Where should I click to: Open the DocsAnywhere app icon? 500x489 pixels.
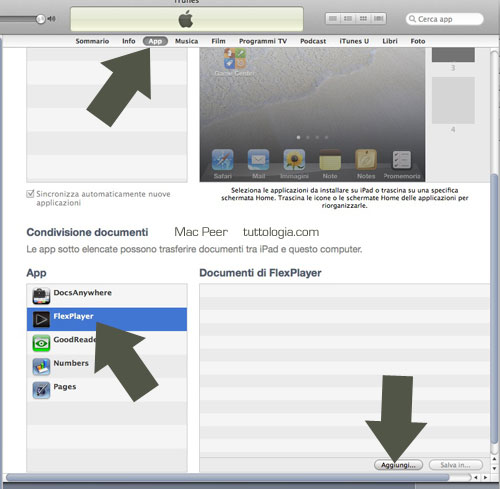(41, 296)
